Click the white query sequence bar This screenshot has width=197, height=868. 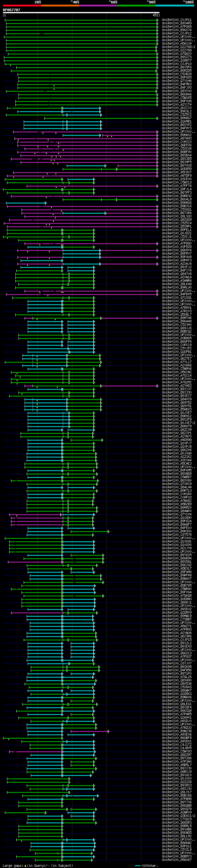point(81,13)
